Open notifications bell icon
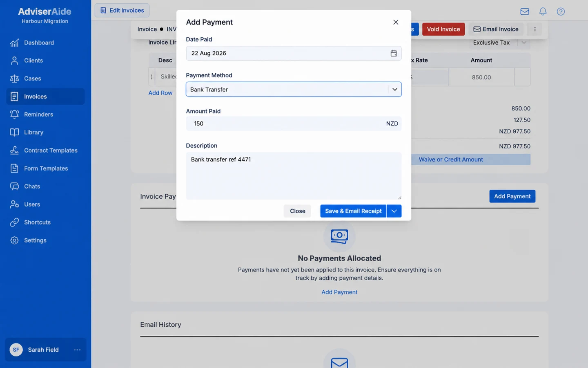Image resolution: width=588 pixels, height=368 pixels. [543, 11]
